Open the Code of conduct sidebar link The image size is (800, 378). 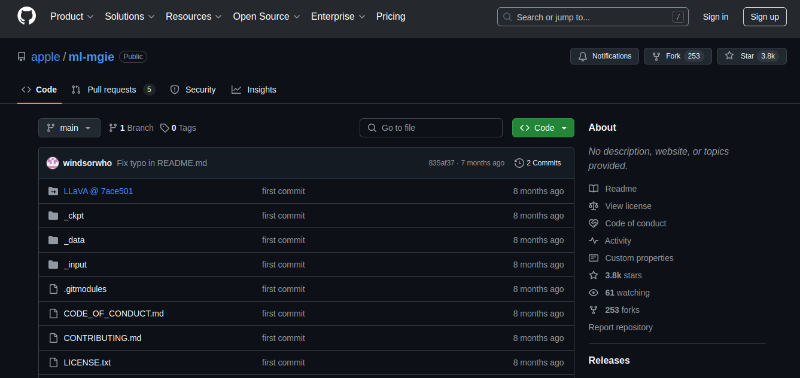[636, 223]
